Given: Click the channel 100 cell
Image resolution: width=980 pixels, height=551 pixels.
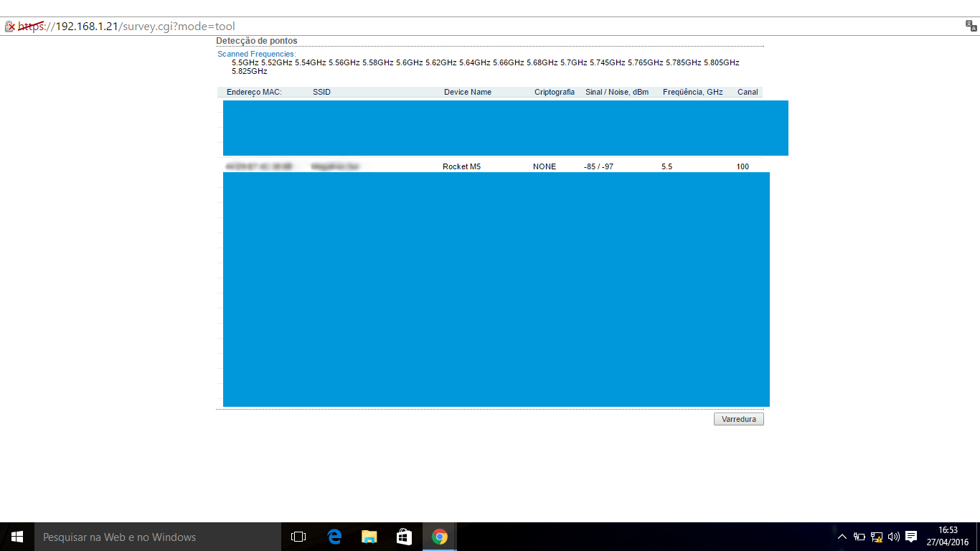Looking at the screenshot, I should click(743, 166).
